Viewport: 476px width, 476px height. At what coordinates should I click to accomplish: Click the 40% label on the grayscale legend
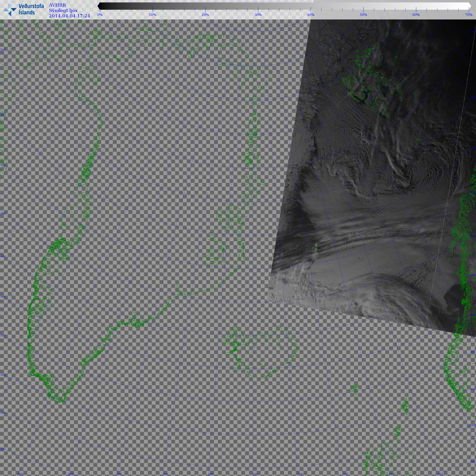(311, 15)
